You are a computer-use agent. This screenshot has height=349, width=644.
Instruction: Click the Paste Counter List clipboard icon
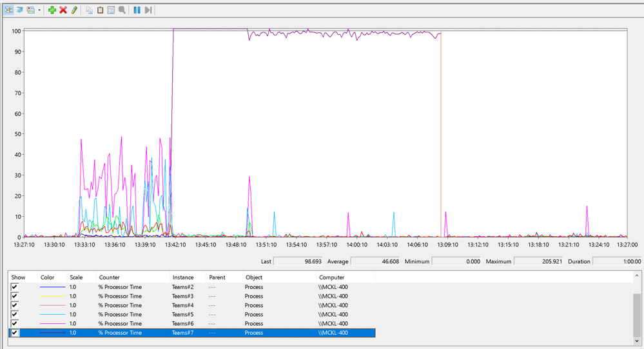100,10
